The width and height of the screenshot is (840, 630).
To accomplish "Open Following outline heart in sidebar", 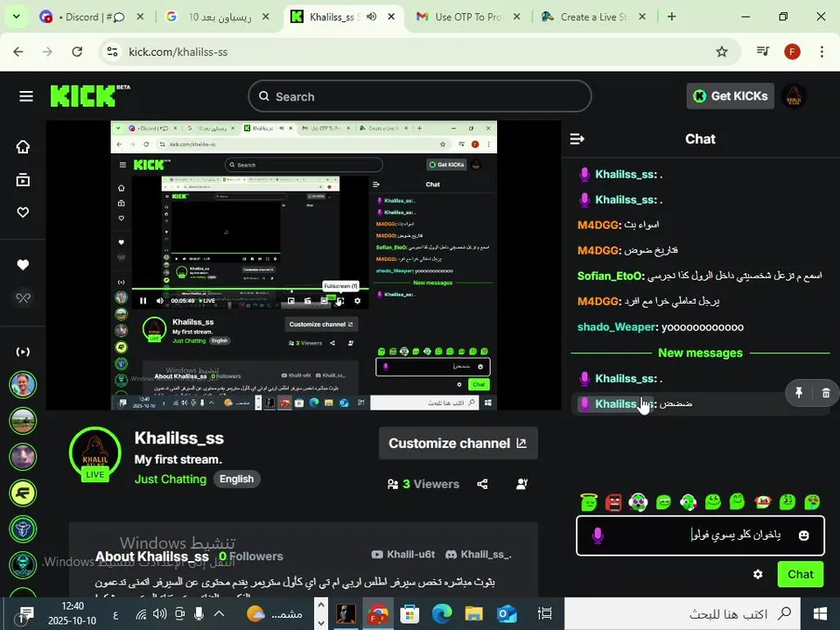I will 23,212.
